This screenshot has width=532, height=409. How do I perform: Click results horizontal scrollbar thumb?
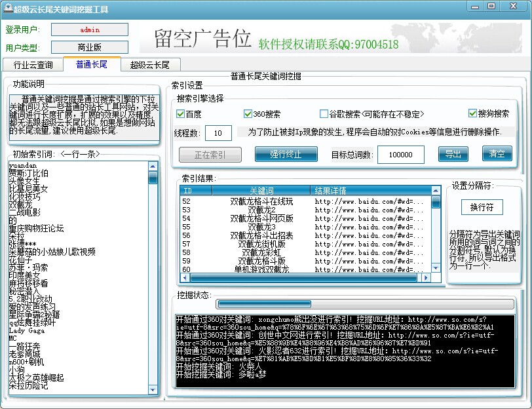303,278
